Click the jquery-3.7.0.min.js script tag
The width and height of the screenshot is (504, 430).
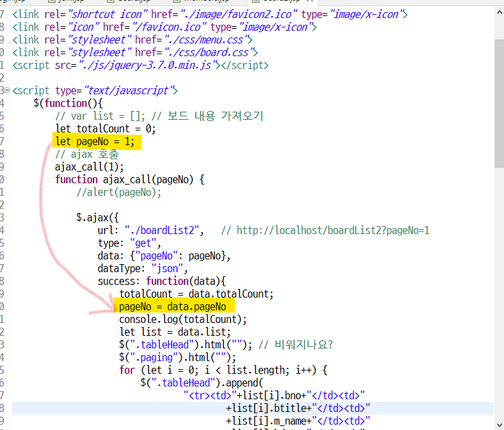[x=140, y=66]
